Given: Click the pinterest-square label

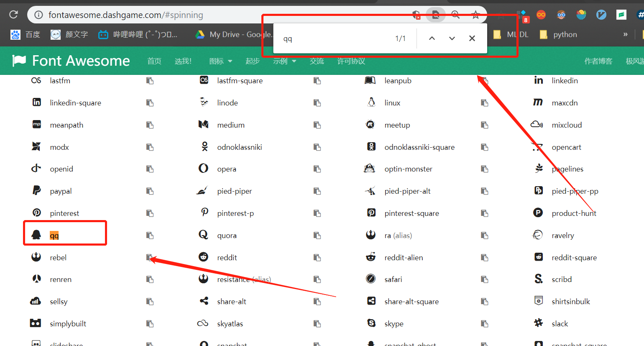Looking at the screenshot, I should point(412,213).
